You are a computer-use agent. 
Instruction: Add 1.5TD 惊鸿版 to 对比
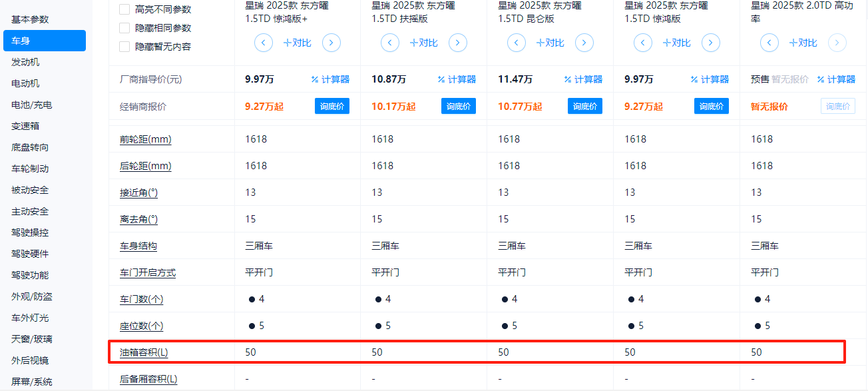(677, 43)
